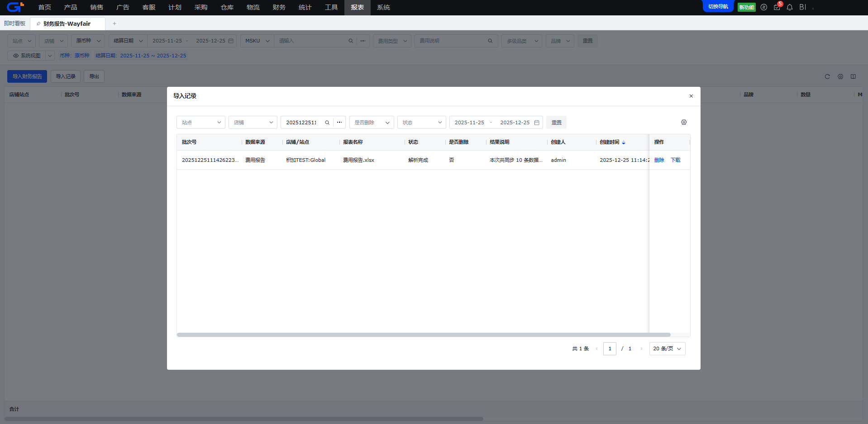Expand the 站点 dropdown in dialog
The width and height of the screenshot is (868, 424).
tap(201, 122)
